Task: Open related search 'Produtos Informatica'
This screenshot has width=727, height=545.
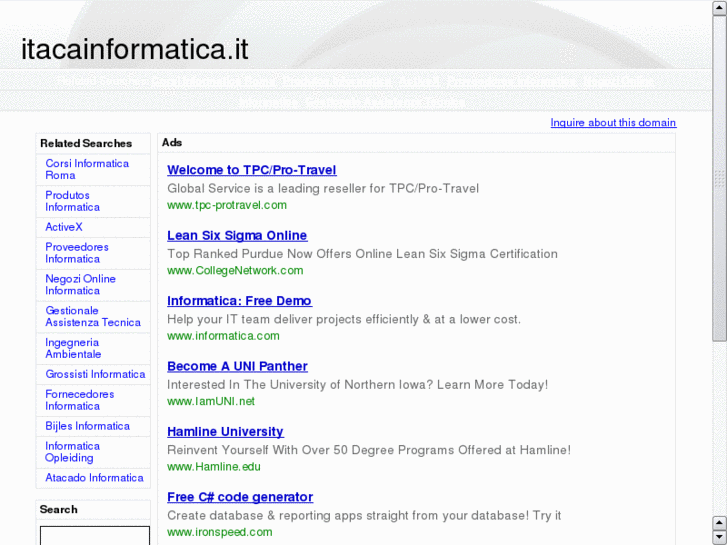Action: pyautogui.click(x=72, y=201)
